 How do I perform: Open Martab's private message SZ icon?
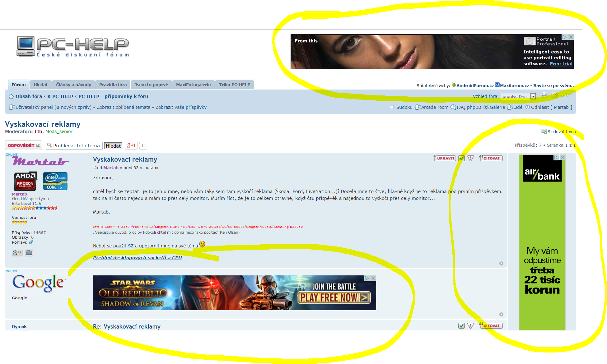(x=17, y=253)
